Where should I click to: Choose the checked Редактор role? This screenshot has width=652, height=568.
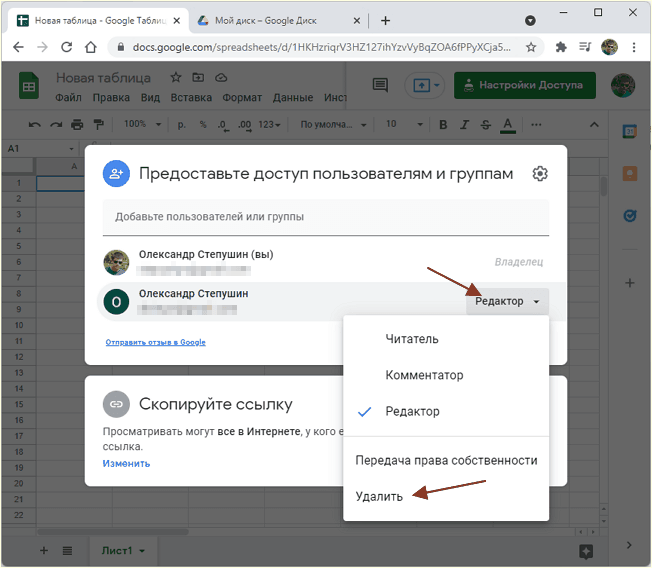tap(446, 411)
